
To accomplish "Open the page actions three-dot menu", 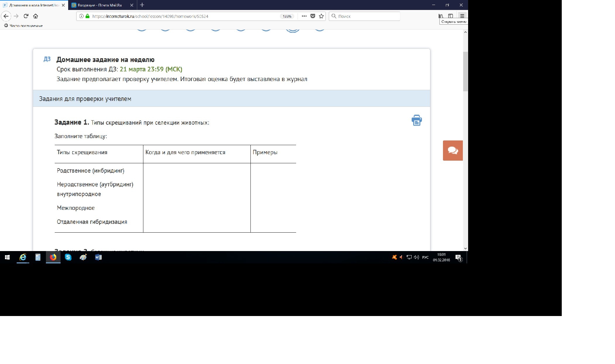I will (304, 16).
